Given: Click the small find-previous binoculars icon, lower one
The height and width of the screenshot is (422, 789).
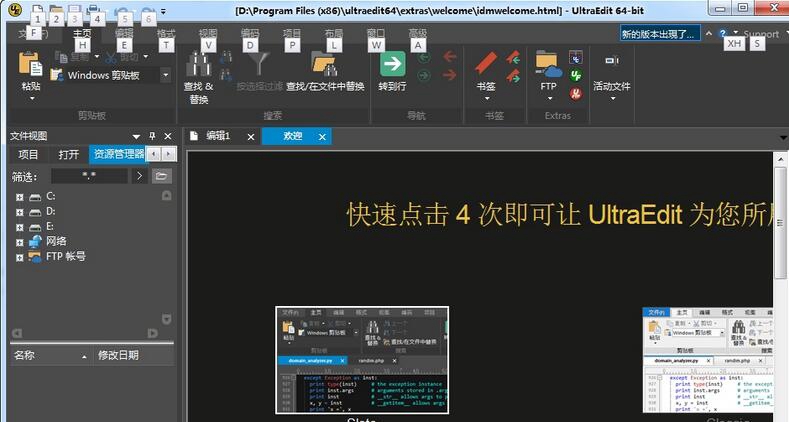Looking at the screenshot, I should click(x=226, y=75).
